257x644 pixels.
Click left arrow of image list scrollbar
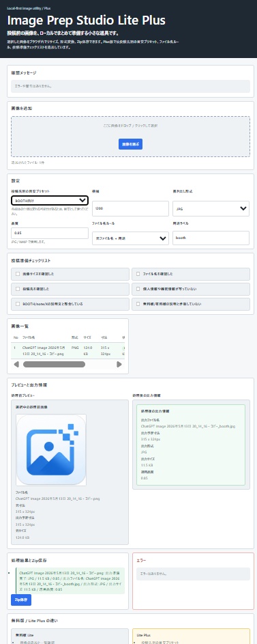coord(16,364)
